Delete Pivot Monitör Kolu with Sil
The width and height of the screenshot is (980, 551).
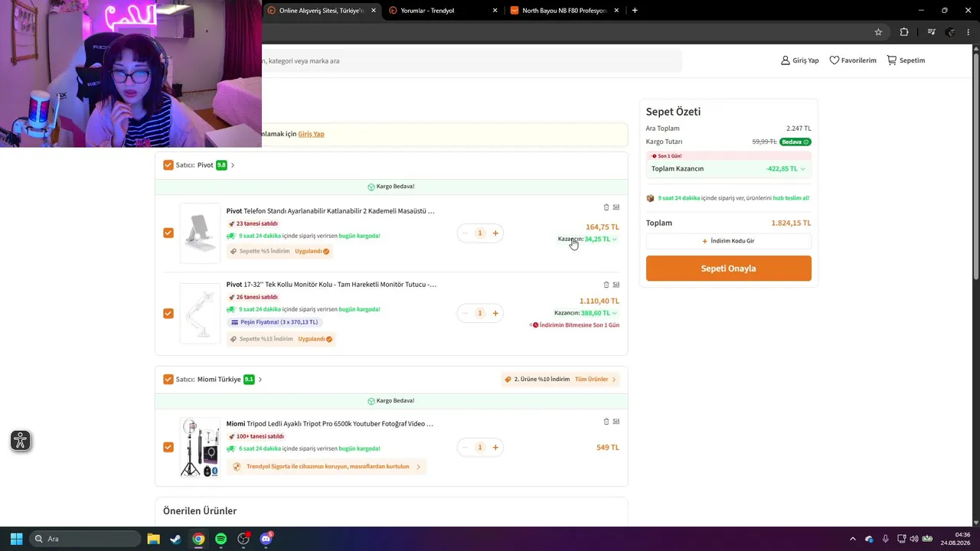pos(611,285)
